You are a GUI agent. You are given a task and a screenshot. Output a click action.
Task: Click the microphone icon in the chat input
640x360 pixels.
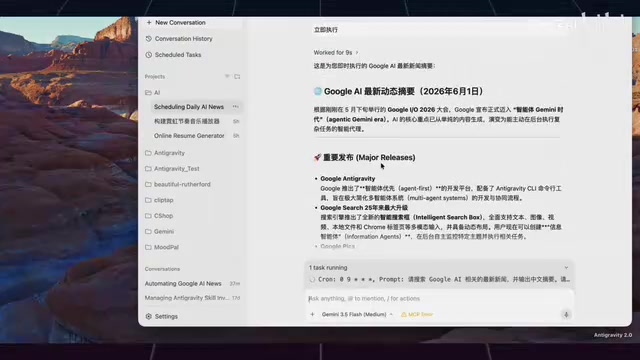566,314
